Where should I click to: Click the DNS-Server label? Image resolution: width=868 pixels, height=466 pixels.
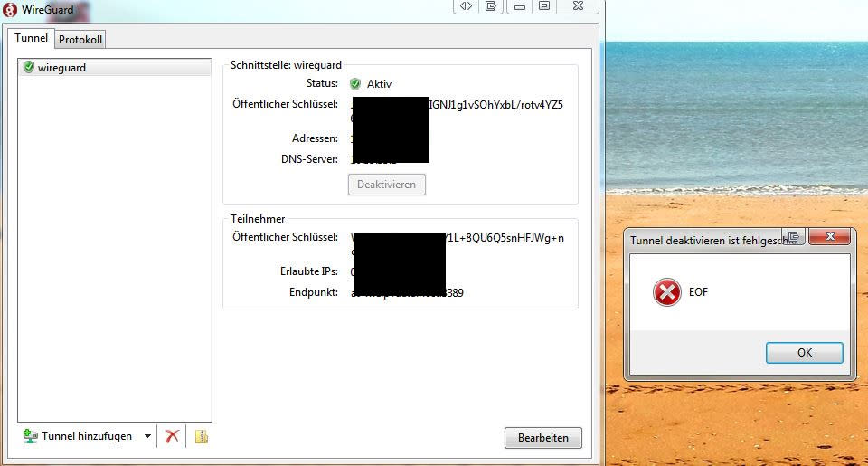pos(309,159)
